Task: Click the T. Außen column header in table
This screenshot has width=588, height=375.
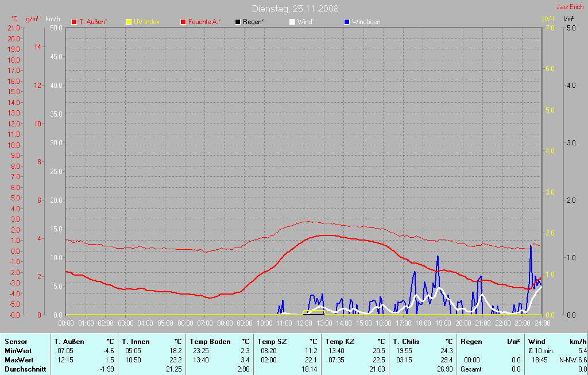Action: coord(69,342)
